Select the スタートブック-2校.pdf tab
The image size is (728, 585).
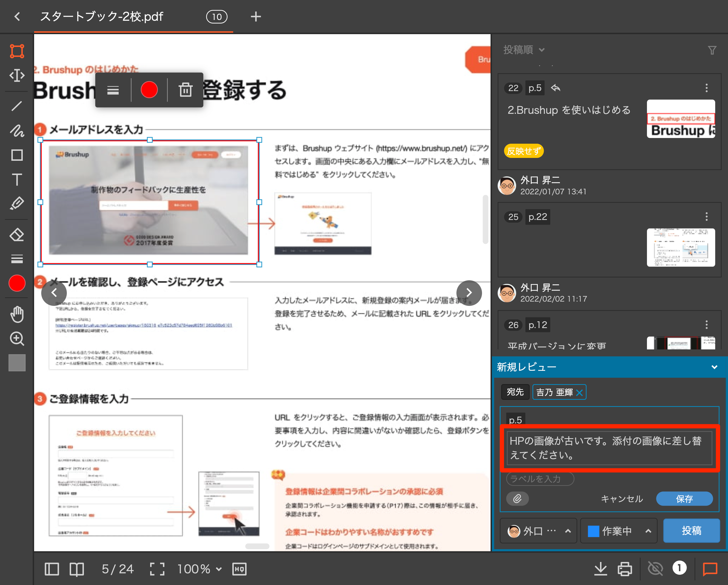(102, 17)
